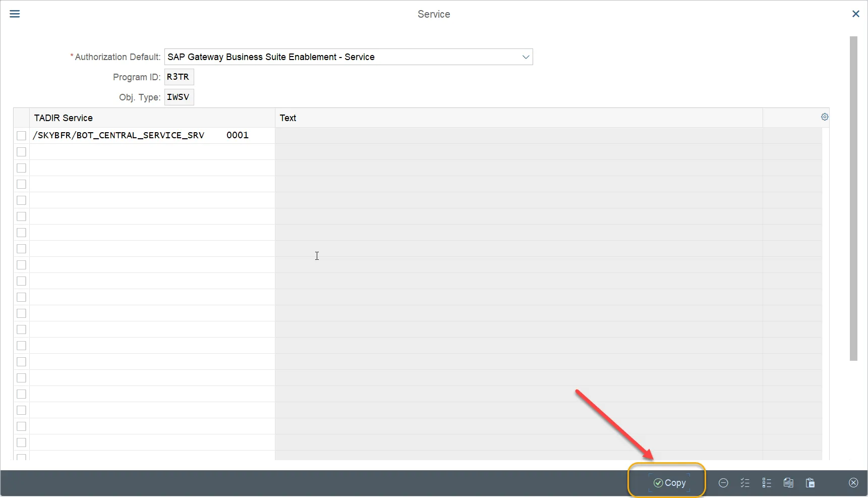Image resolution: width=868 pixels, height=498 pixels.
Task: Click the paste clipboard icon in footer
Action: coord(810,483)
